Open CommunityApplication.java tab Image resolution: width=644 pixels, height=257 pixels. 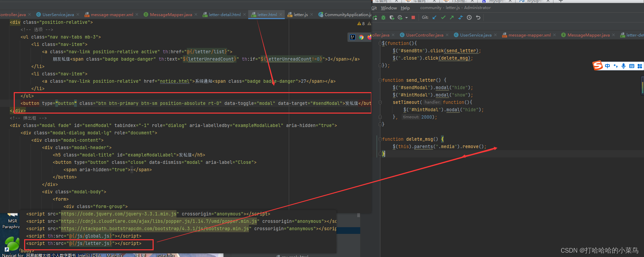pyautogui.click(x=345, y=14)
